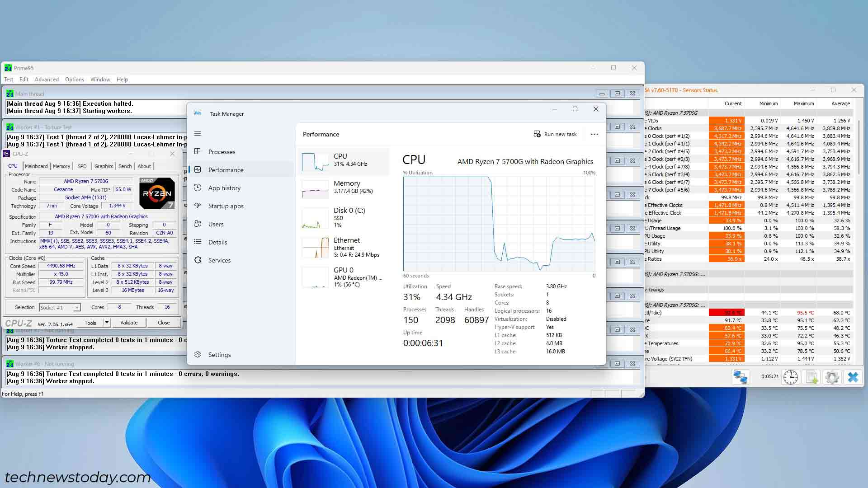Open Startup apps page
The image size is (868, 488).
coord(226,206)
